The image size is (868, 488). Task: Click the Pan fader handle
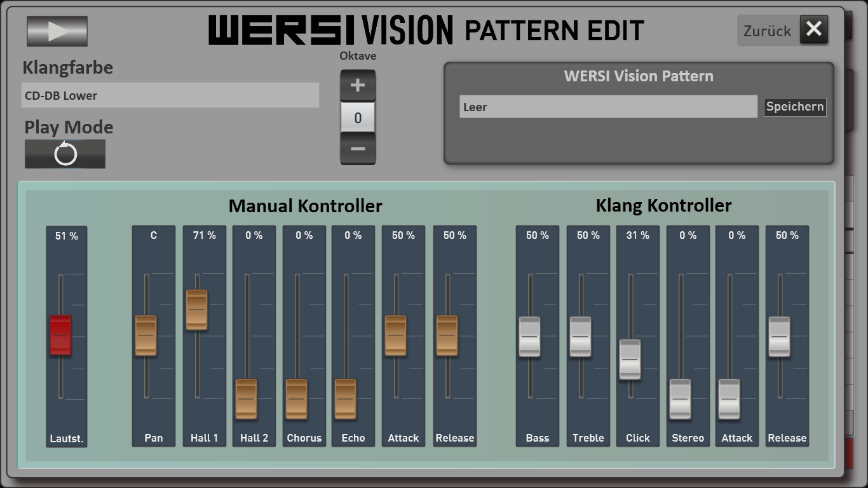(x=146, y=335)
